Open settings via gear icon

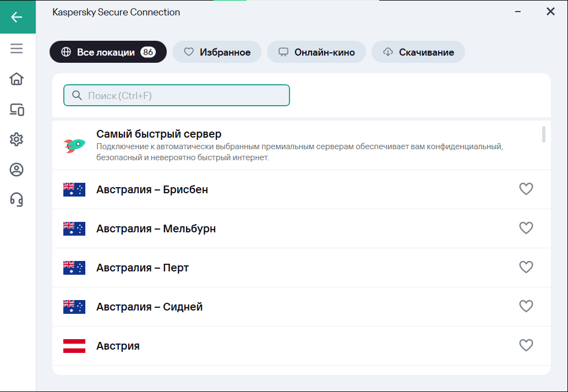17,139
